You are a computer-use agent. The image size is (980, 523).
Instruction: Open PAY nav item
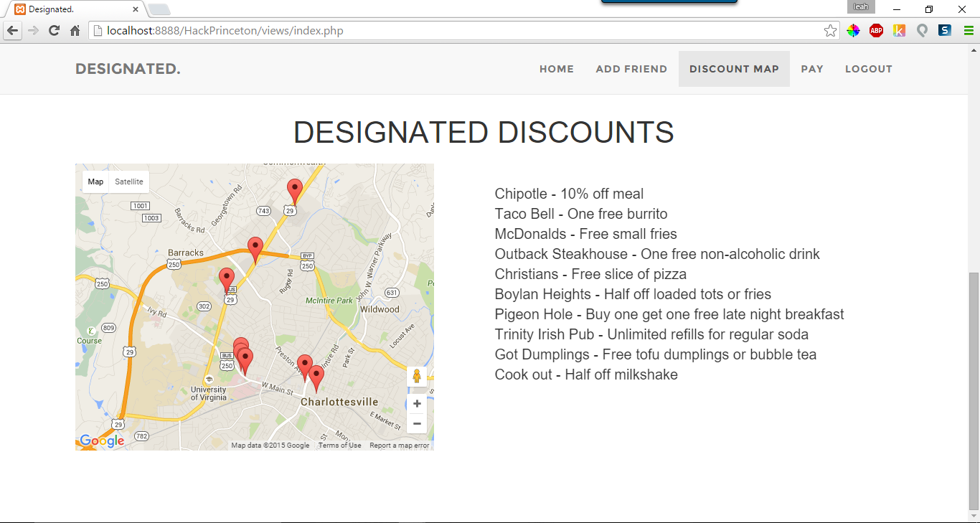[812, 69]
